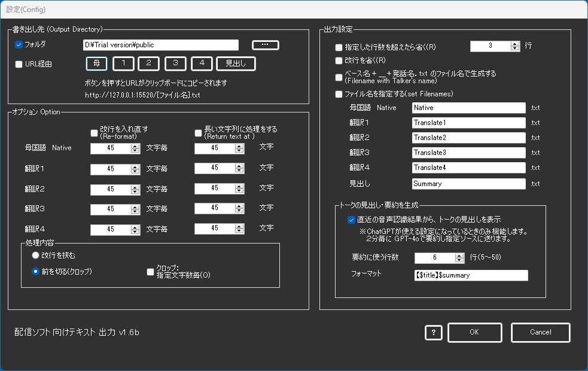Enable 改行を省く (omit line breaks)
Screen dimensions: 588x371
(x=337, y=60)
